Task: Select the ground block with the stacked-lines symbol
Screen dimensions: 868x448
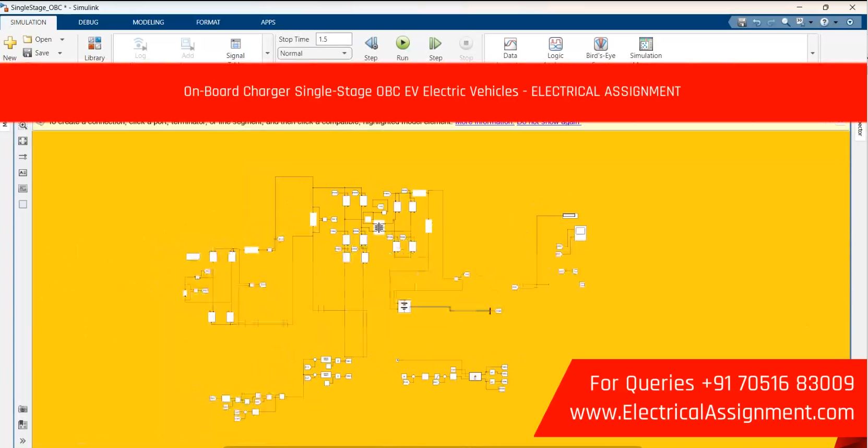Action: tap(404, 306)
